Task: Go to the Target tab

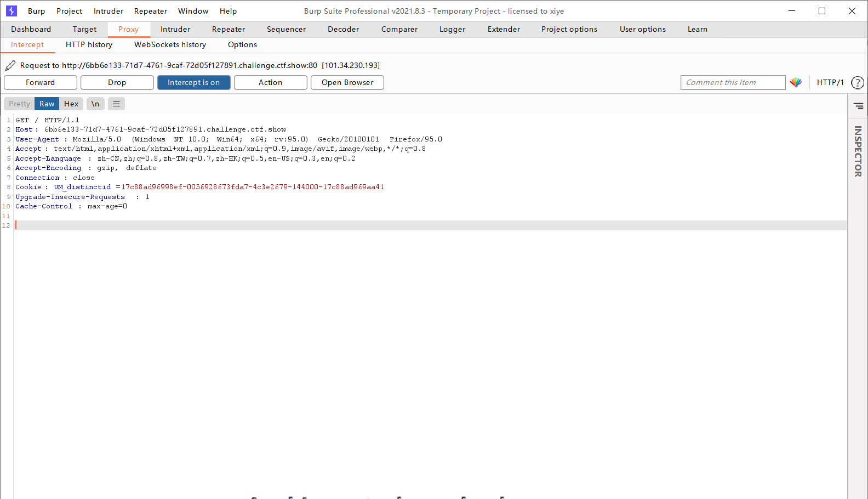Action: (x=84, y=29)
